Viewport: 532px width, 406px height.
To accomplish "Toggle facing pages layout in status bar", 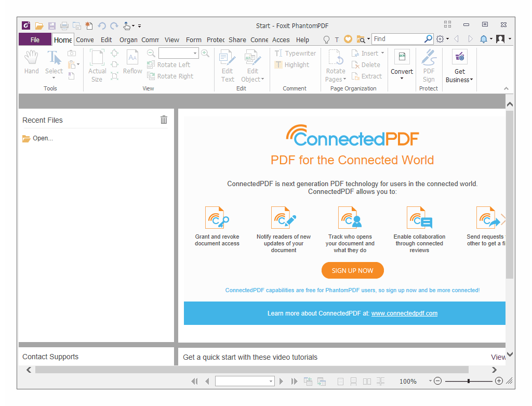I will (367, 382).
